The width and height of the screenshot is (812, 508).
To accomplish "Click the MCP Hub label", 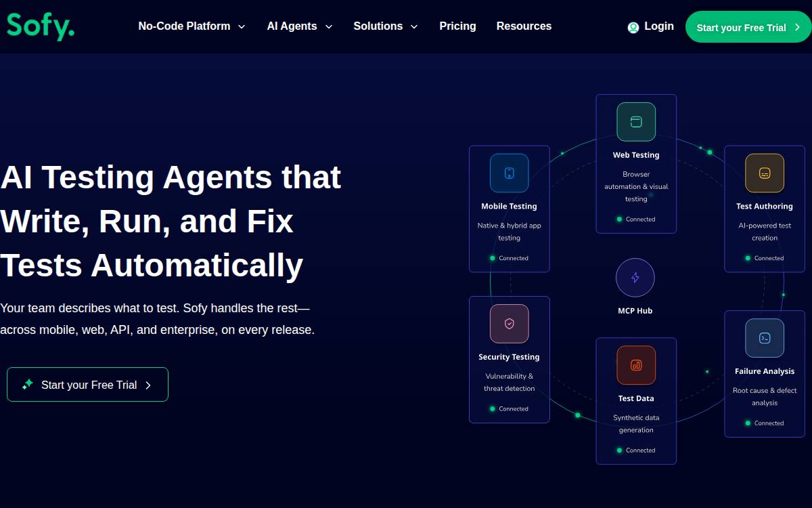I will click(x=635, y=311).
